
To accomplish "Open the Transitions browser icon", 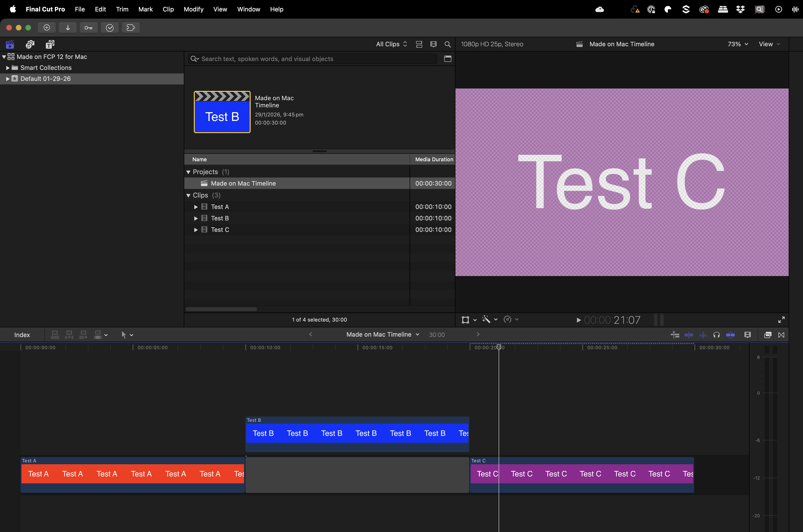I will 781,335.
